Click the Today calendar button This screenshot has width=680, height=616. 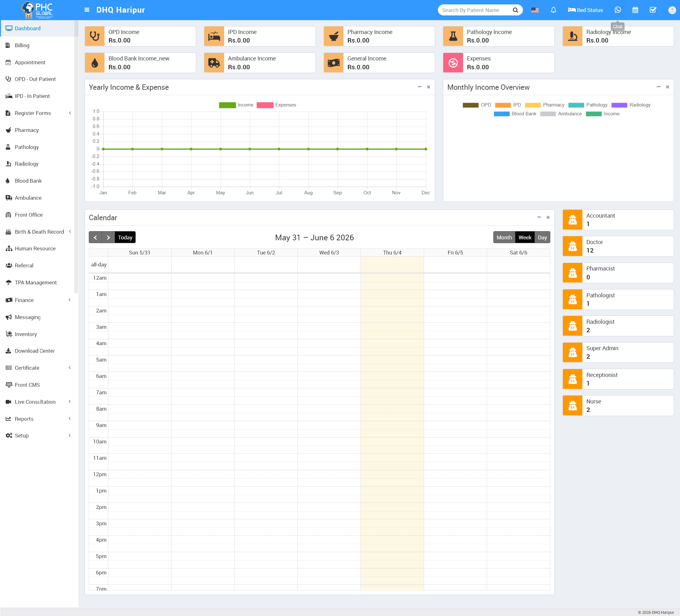(125, 237)
